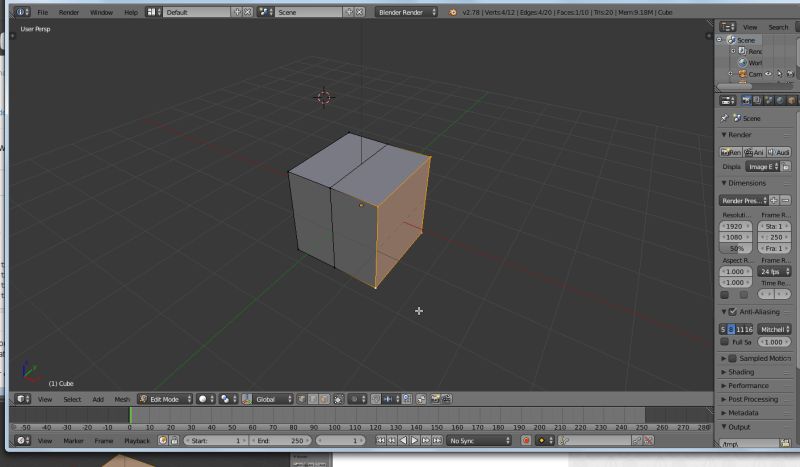This screenshot has width=800, height=467.
Task: Click the Properties editor type icon
Action: coord(728,100)
